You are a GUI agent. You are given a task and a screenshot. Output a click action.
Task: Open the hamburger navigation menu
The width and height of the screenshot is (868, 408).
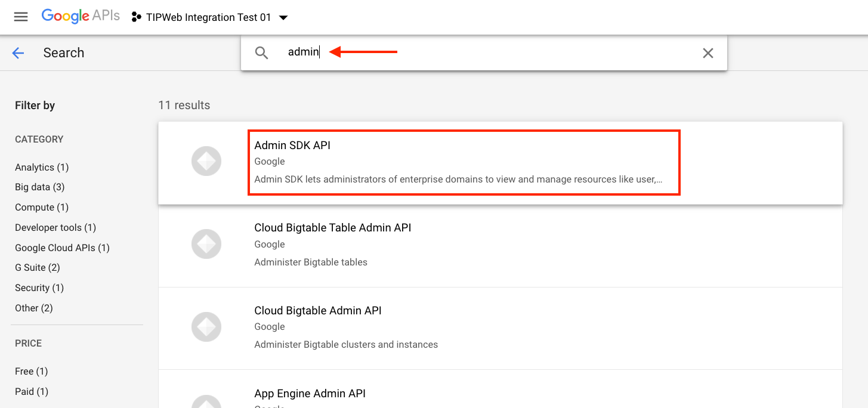[x=21, y=17]
